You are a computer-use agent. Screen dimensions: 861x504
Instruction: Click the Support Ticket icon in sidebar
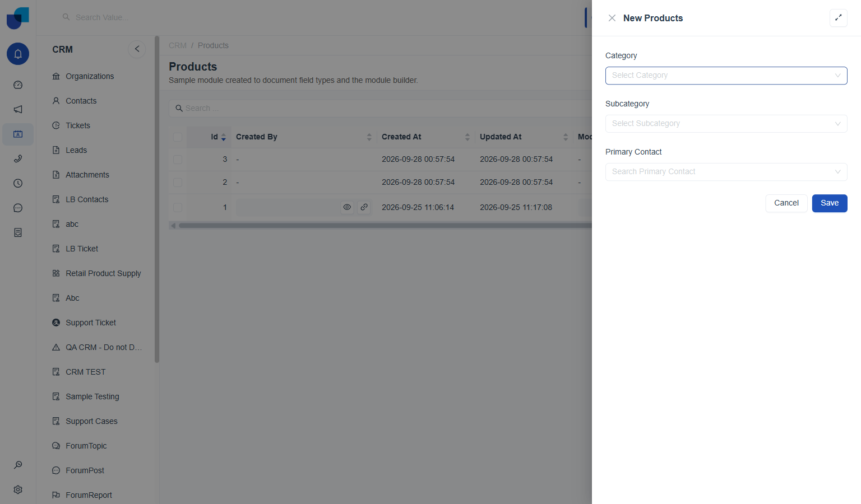click(56, 323)
